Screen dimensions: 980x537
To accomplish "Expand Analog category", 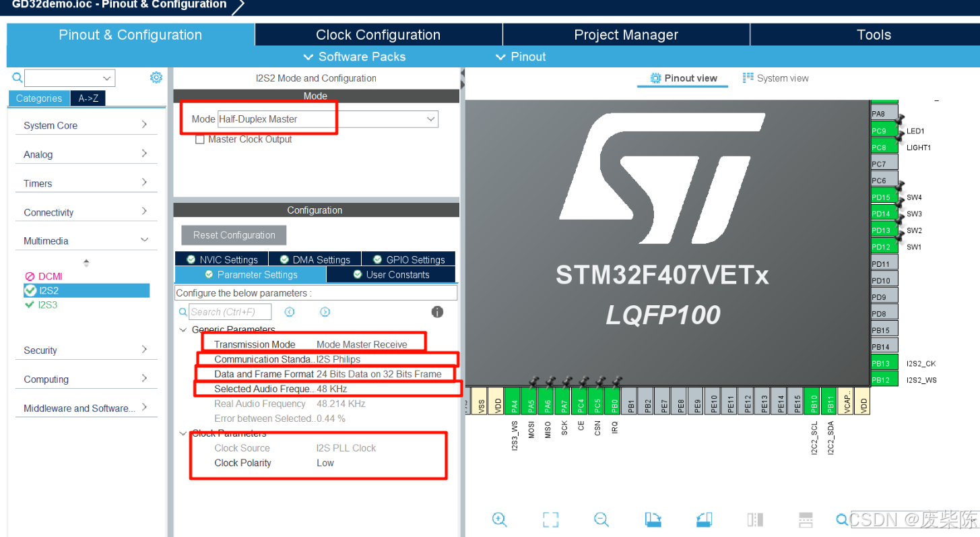I will [86, 154].
